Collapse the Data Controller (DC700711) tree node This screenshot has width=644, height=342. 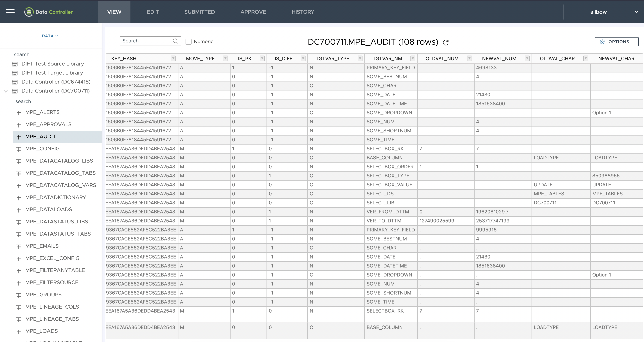[5, 91]
